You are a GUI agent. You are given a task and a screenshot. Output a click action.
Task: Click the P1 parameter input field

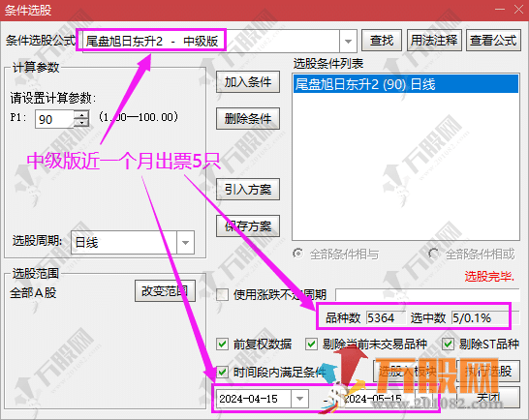coord(54,119)
